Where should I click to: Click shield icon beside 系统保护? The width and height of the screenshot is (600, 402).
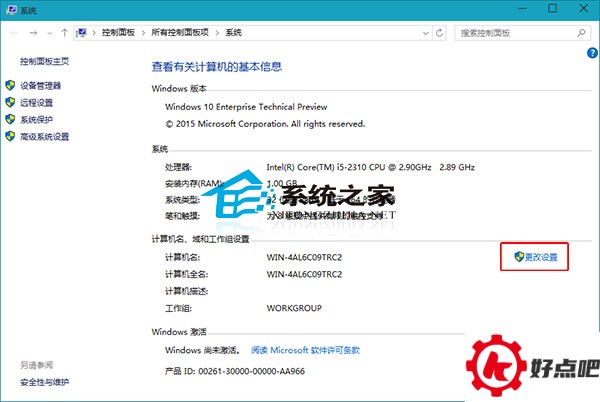point(10,119)
